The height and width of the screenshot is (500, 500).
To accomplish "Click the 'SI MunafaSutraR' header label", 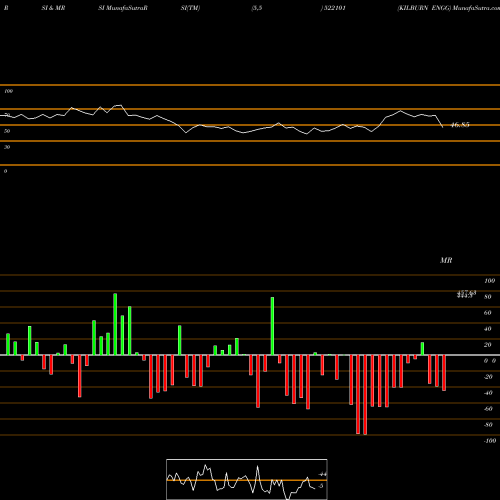I will pyautogui.click(x=123, y=8).
